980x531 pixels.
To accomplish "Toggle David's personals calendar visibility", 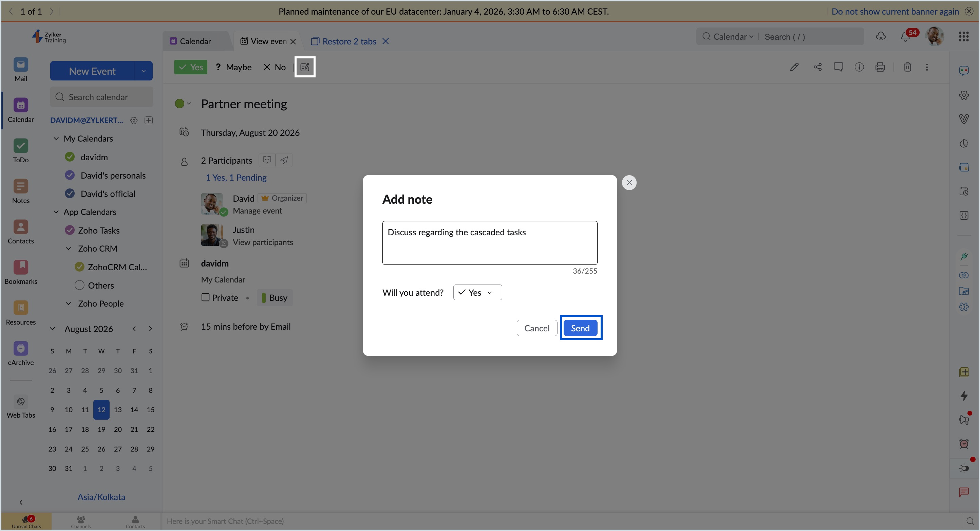I will point(70,175).
